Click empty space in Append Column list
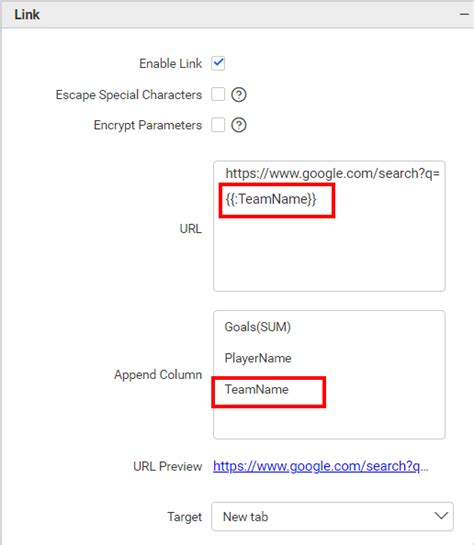 coord(329,421)
